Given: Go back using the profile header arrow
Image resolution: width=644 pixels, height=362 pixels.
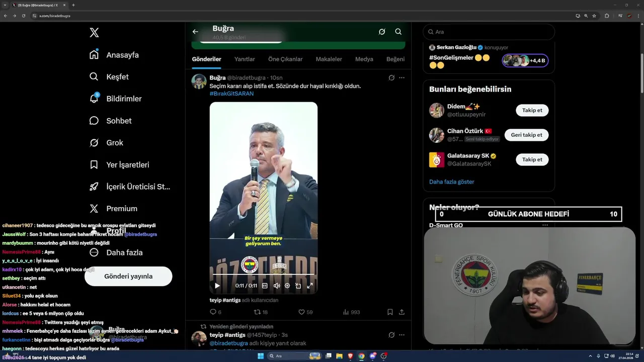Looking at the screenshot, I should click(195, 32).
